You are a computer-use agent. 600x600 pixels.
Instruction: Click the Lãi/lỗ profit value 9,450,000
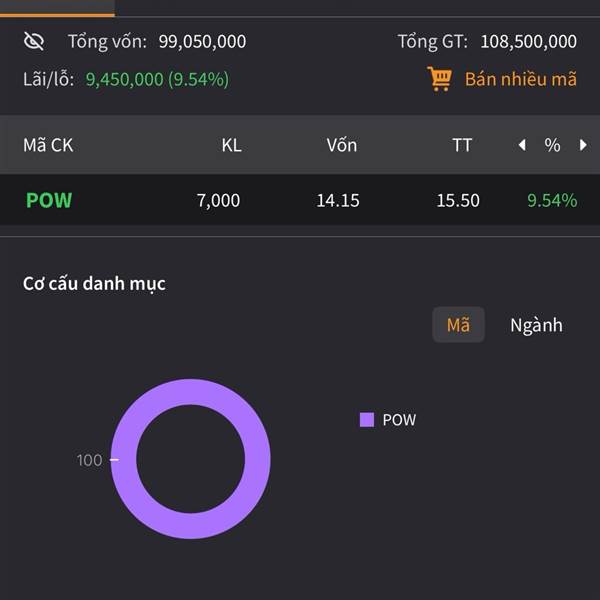pyautogui.click(x=124, y=78)
